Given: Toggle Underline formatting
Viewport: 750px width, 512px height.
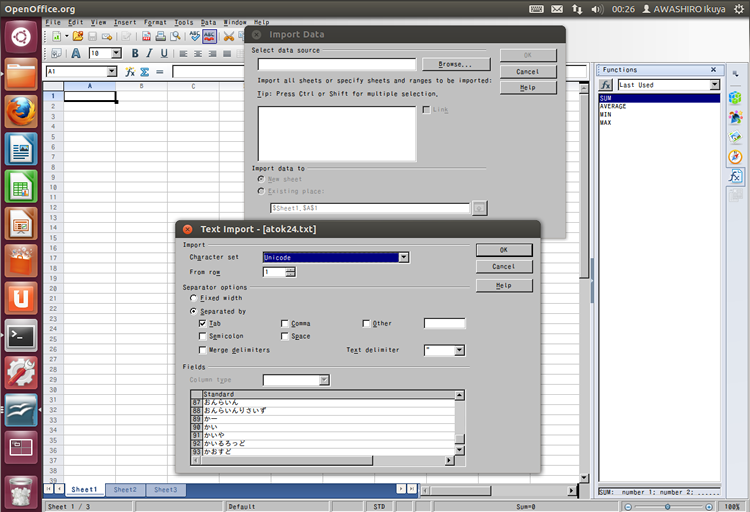Looking at the screenshot, I should click(164, 54).
